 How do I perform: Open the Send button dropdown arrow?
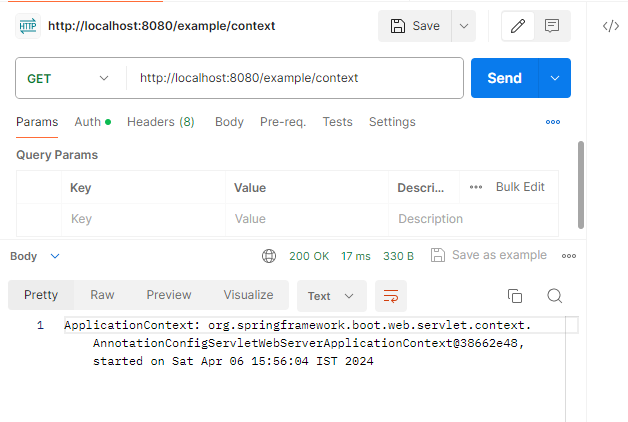555,78
